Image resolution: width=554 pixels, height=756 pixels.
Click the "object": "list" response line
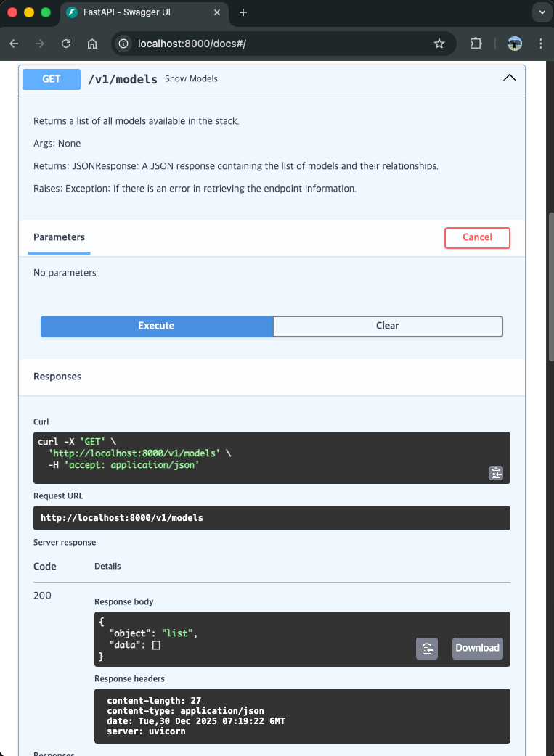(x=153, y=633)
